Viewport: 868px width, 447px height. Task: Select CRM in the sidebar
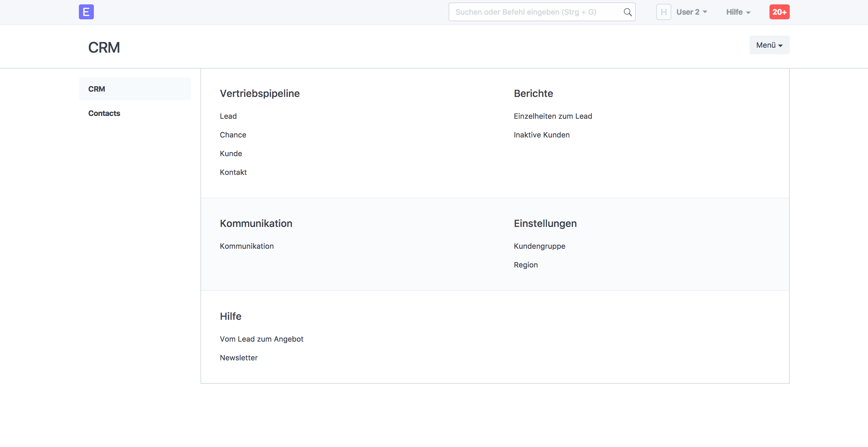pos(97,89)
